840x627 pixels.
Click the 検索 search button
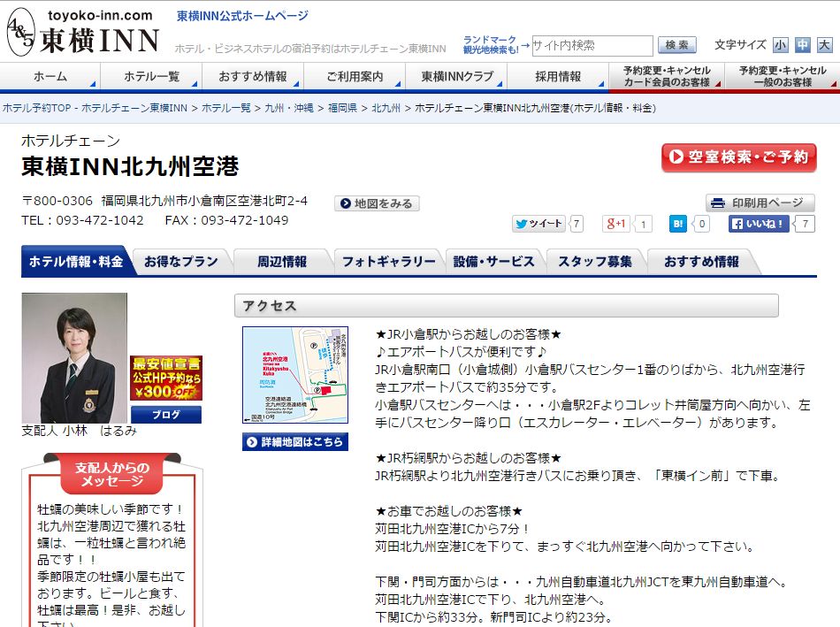[x=677, y=45]
